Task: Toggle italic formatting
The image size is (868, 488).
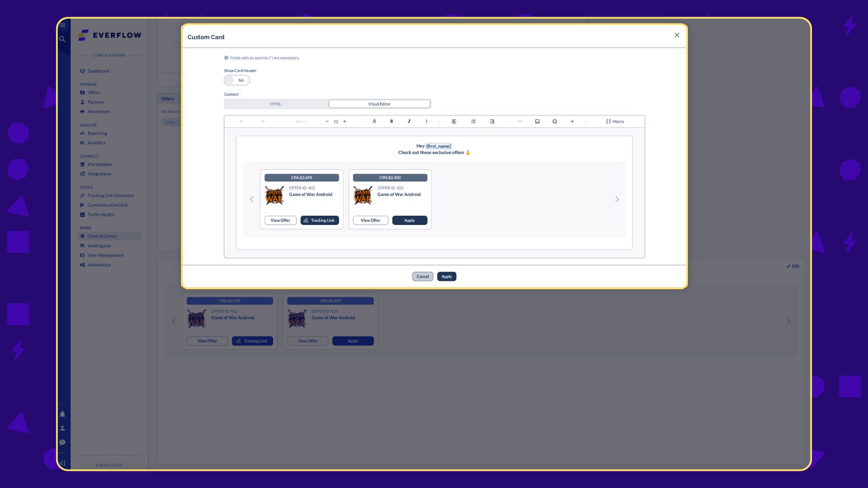Action: coord(409,122)
